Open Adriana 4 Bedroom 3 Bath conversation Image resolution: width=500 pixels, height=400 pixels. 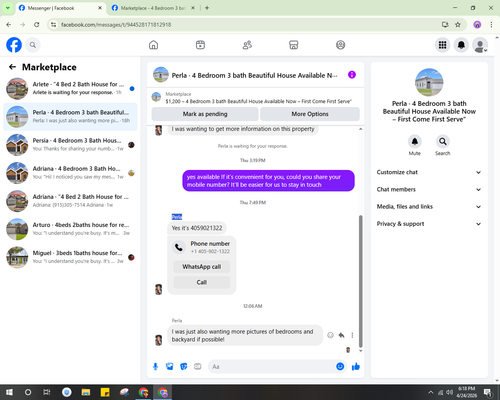click(x=70, y=173)
